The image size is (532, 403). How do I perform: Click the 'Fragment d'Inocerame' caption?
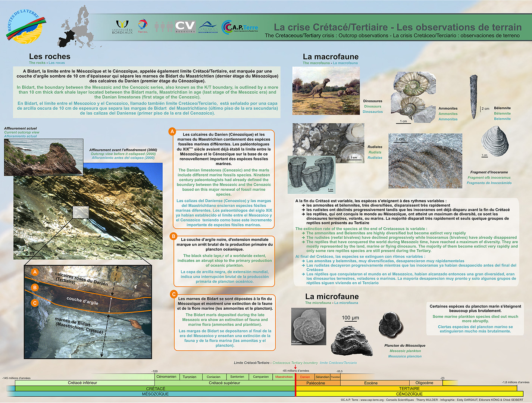pos(489,172)
